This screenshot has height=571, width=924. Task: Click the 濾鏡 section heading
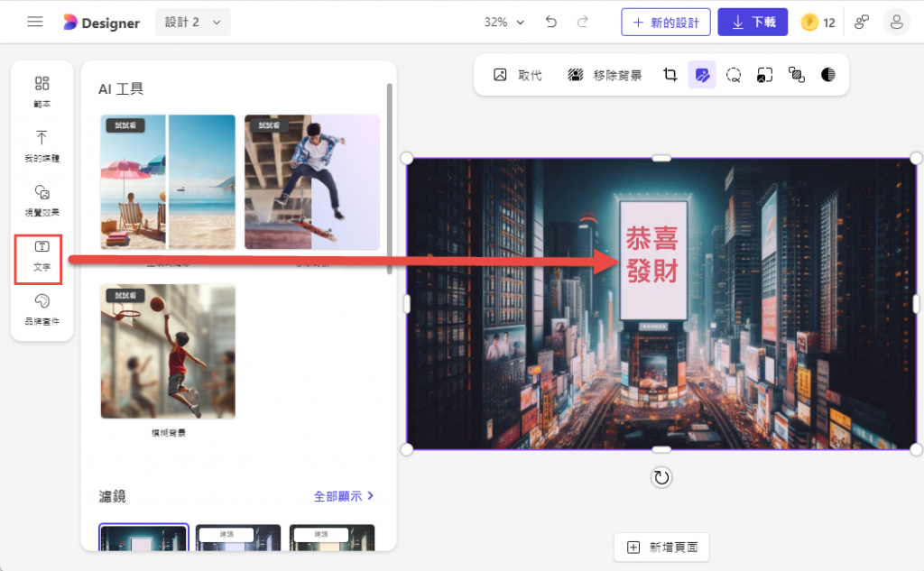[x=112, y=496]
